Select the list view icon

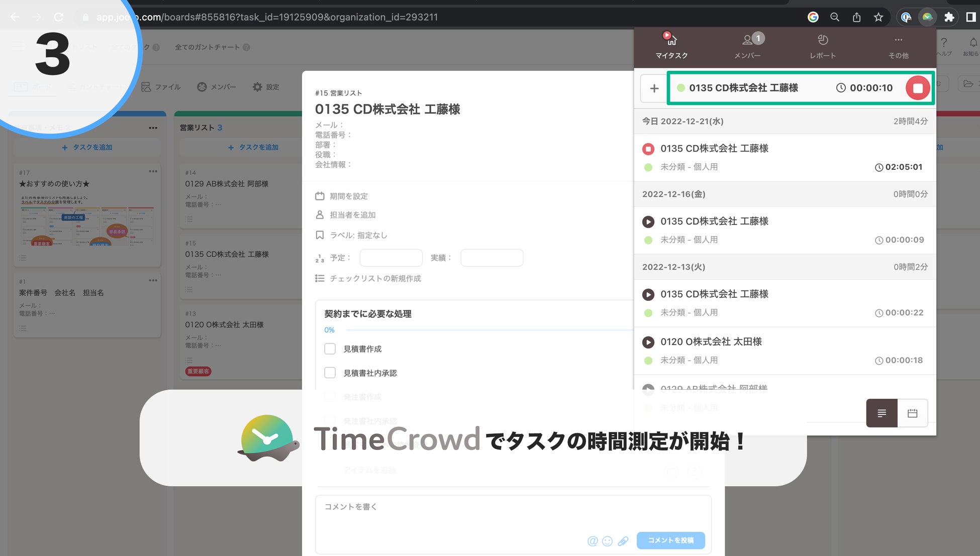881,413
